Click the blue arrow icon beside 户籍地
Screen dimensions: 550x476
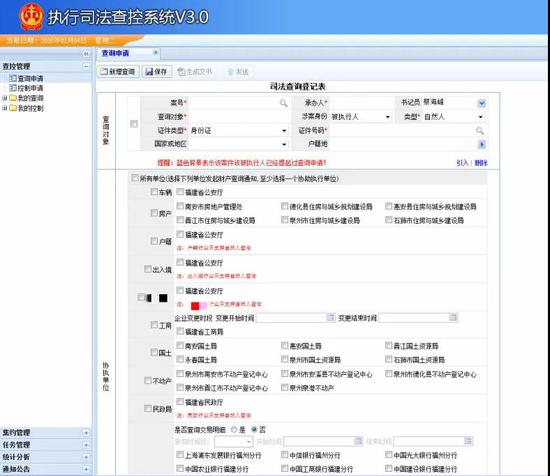point(482,144)
